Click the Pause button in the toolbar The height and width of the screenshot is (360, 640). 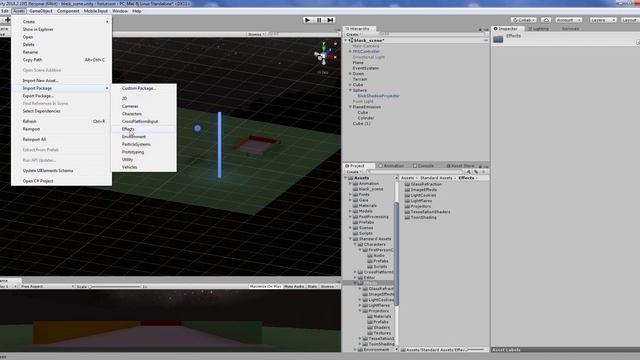click(x=319, y=20)
